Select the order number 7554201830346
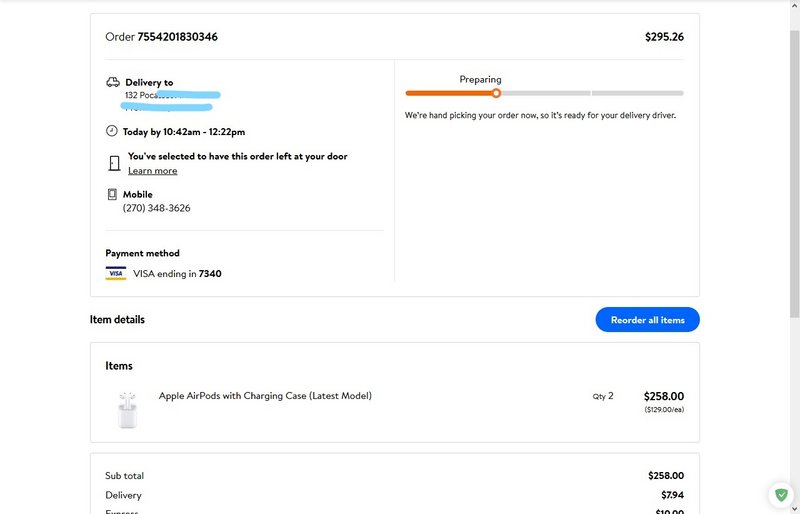800x514 pixels. click(177, 37)
